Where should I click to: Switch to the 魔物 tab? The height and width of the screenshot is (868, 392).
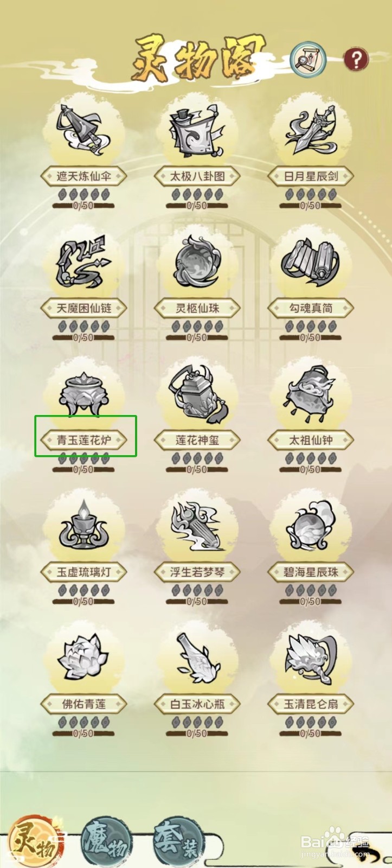(x=106, y=842)
